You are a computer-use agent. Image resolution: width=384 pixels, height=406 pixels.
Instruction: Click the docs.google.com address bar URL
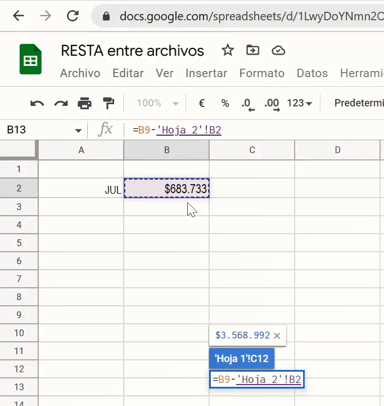click(x=251, y=16)
